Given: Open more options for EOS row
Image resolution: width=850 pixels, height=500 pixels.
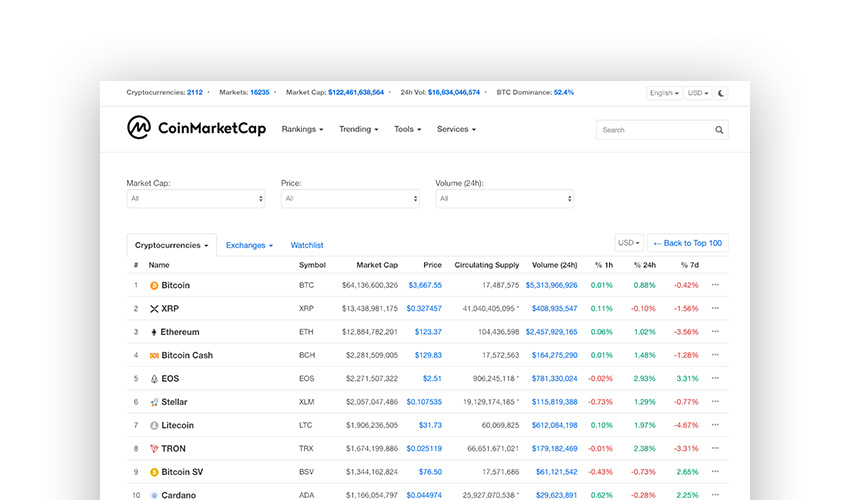Looking at the screenshot, I should point(715,378).
